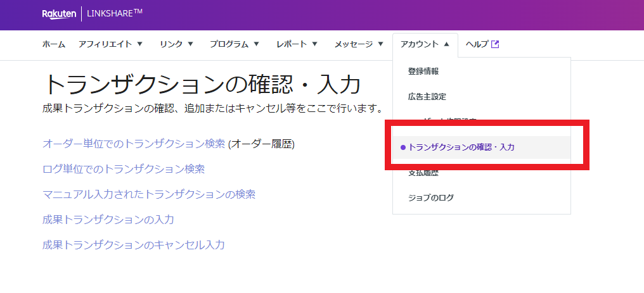Open the レポート dropdown menu

(x=297, y=44)
